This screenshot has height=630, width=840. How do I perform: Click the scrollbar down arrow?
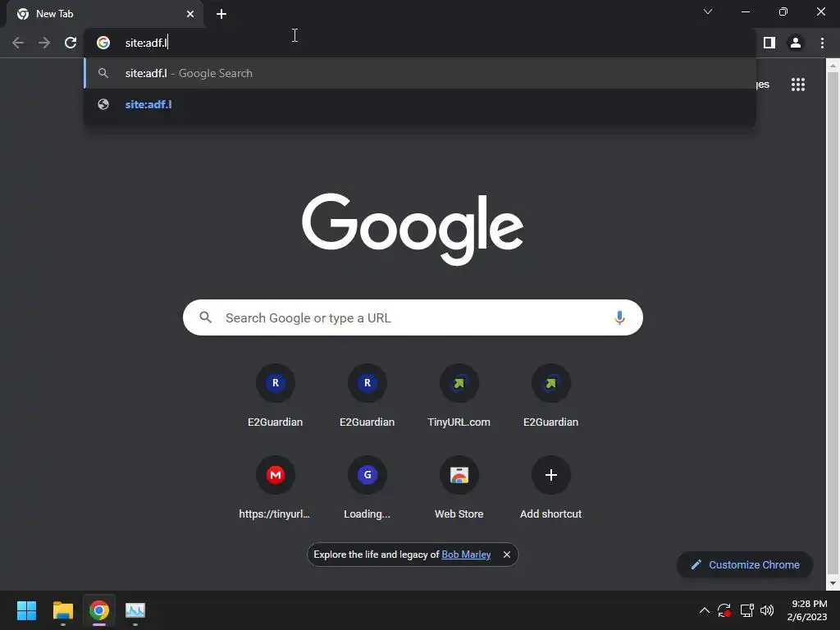coord(833,583)
